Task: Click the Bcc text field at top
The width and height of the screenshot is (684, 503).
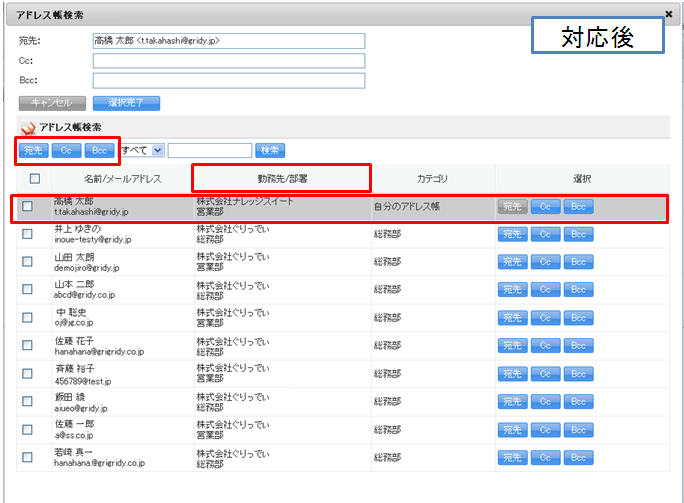Action: click(x=228, y=80)
